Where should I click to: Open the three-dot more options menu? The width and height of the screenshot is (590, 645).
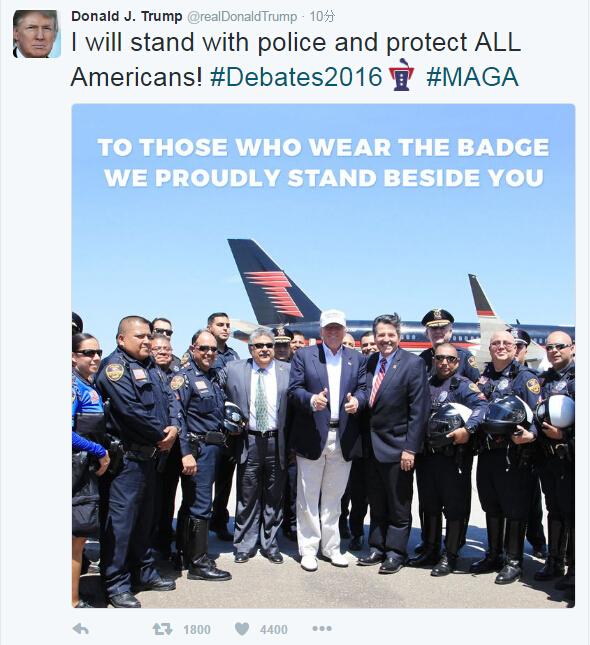coord(322,629)
